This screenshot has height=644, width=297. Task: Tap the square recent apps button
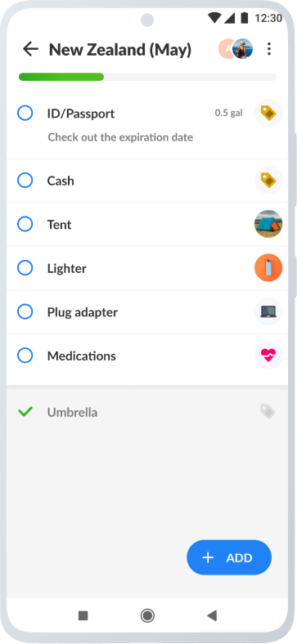pyautogui.click(x=83, y=615)
